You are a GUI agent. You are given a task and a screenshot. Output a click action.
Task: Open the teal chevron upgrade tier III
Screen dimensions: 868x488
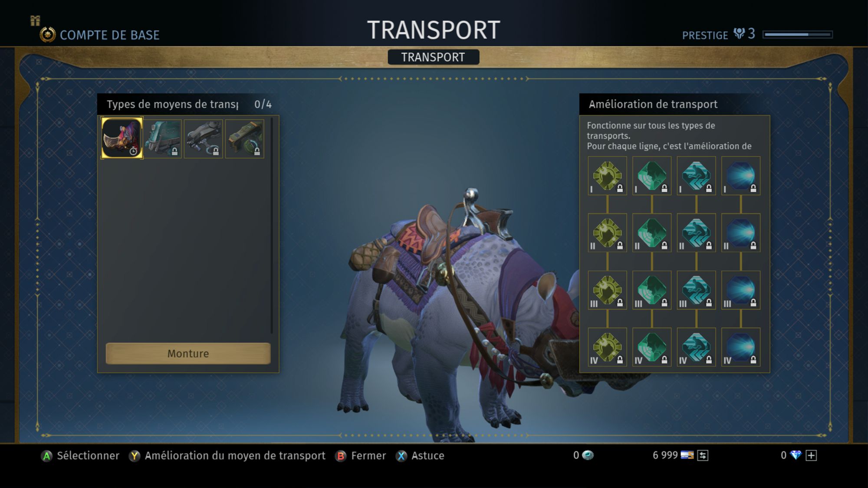696,290
